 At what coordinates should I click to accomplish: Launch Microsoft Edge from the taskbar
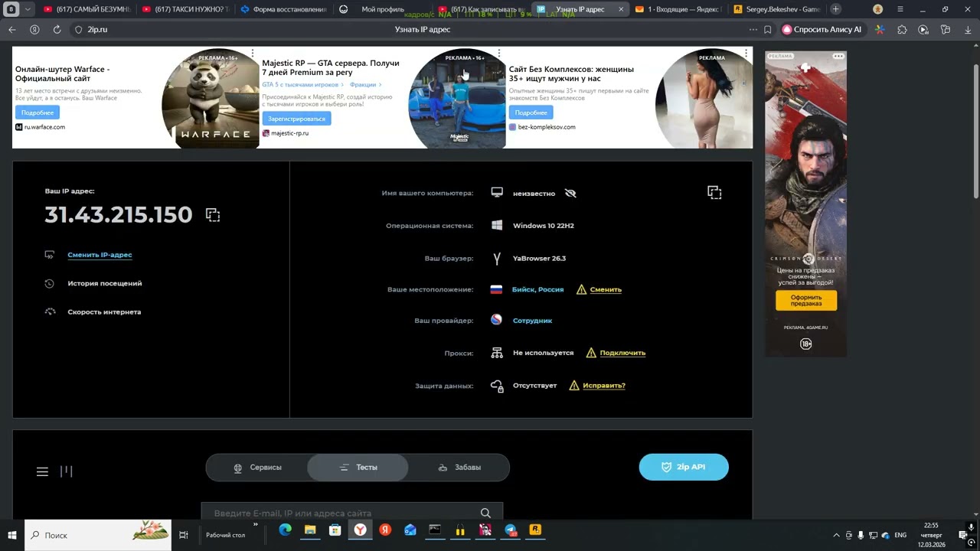tap(286, 530)
